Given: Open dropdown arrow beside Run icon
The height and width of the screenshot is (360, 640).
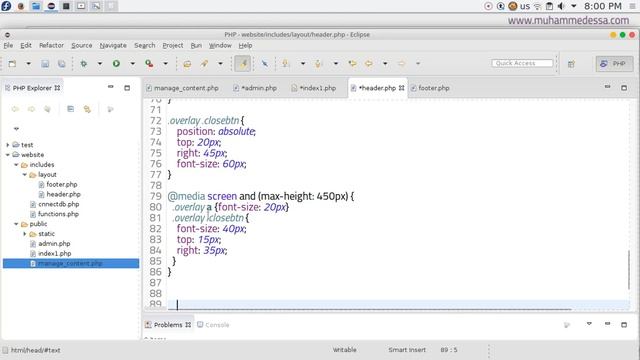Looking at the screenshot, I should tap(133, 64).
